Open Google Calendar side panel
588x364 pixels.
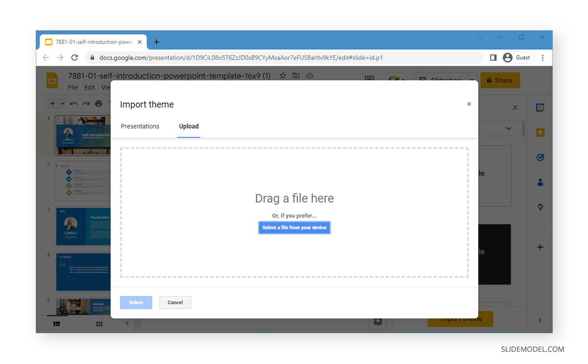point(540,107)
